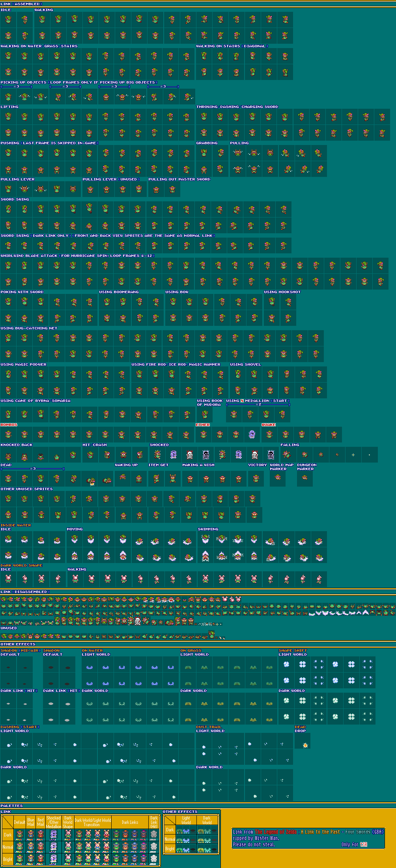The height and width of the screenshot is (868, 396).
Task: Select the World Map Marker sprite
Action: pos(278,478)
